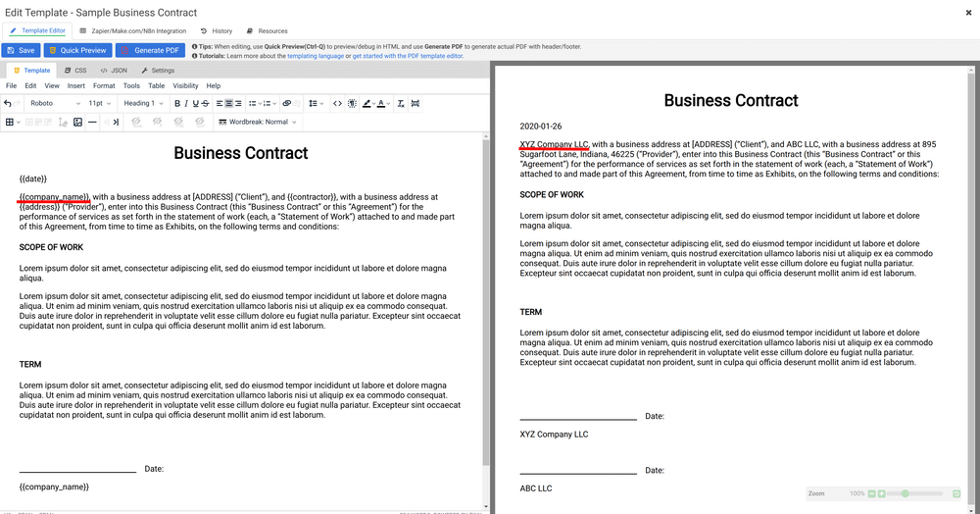Click the Insert link icon
The image size is (980, 514).
click(x=287, y=103)
